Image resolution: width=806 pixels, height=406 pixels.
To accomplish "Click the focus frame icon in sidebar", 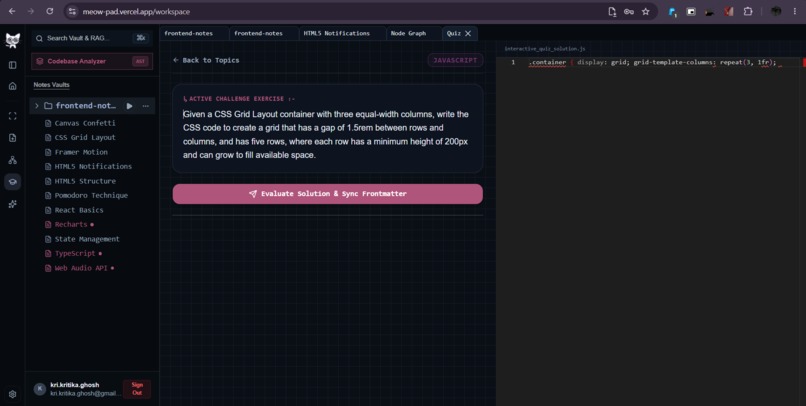I will pos(13,116).
